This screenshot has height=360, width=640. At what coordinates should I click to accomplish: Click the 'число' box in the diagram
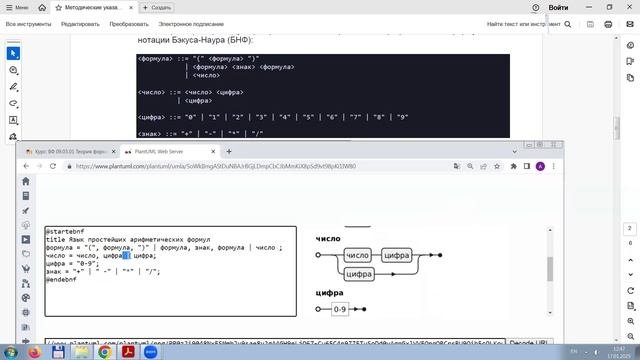point(358,256)
